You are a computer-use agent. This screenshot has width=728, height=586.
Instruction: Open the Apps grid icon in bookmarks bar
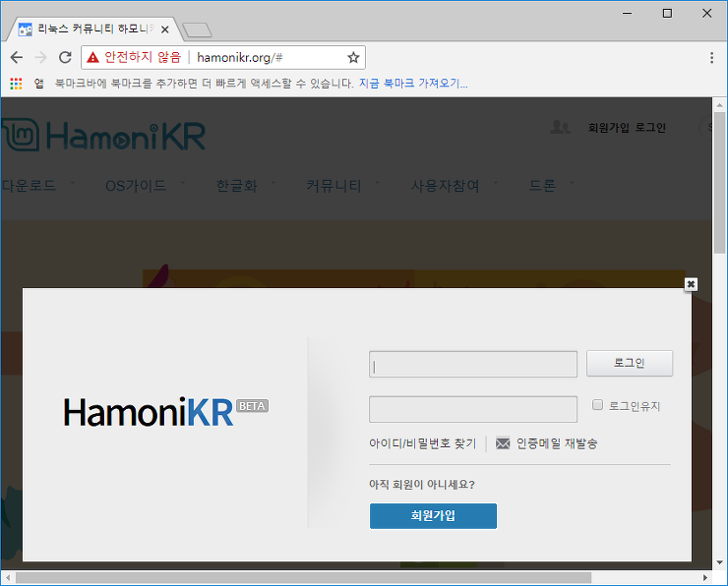pyautogui.click(x=17, y=84)
